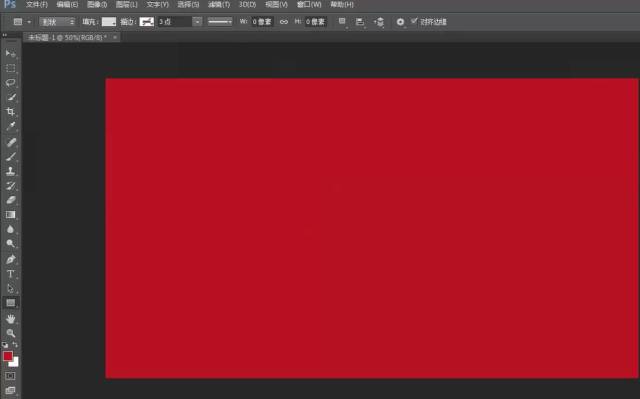Click the shape height H field

[316, 22]
